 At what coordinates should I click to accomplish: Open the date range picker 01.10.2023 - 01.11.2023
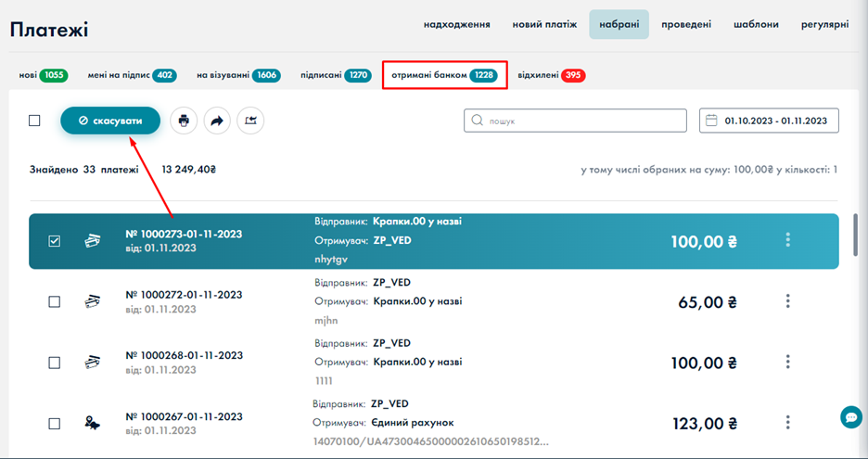pyautogui.click(x=769, y=121)
